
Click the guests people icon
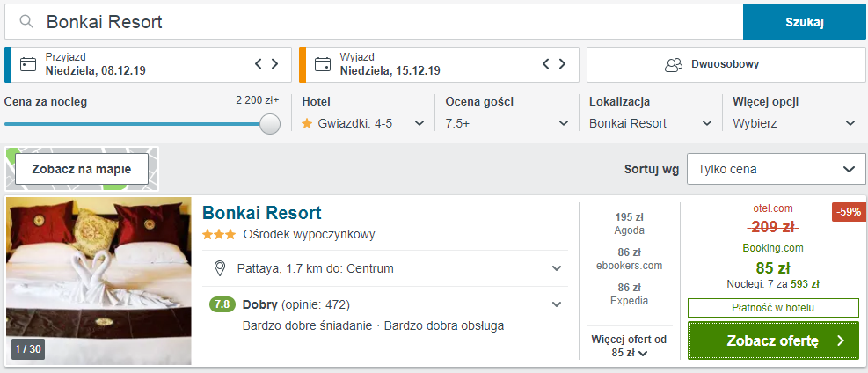(x=674, y=64)
